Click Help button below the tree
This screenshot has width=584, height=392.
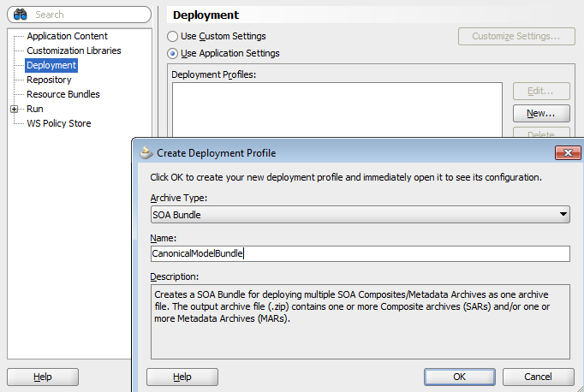click(x=42, y=377)
